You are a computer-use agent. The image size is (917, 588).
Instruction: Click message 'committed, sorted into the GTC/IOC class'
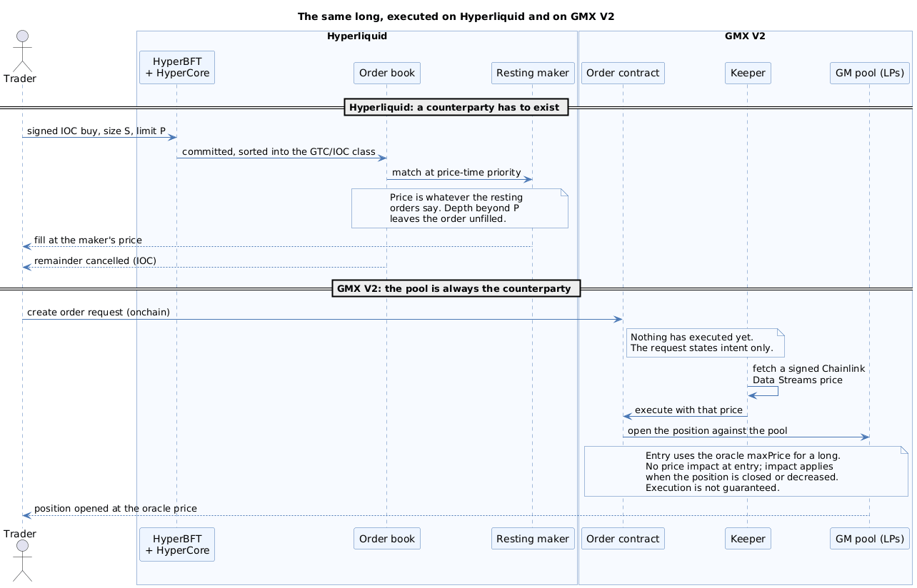click(x=279, y=152)
